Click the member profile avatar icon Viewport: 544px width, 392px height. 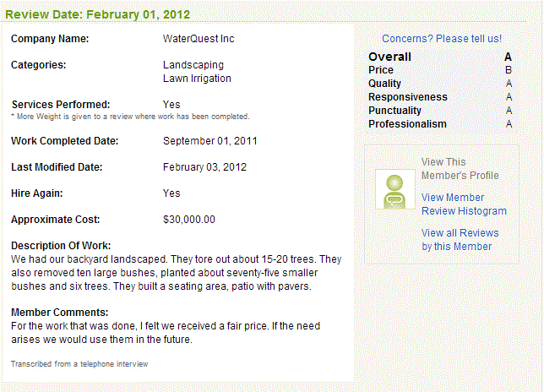point(395,189)
